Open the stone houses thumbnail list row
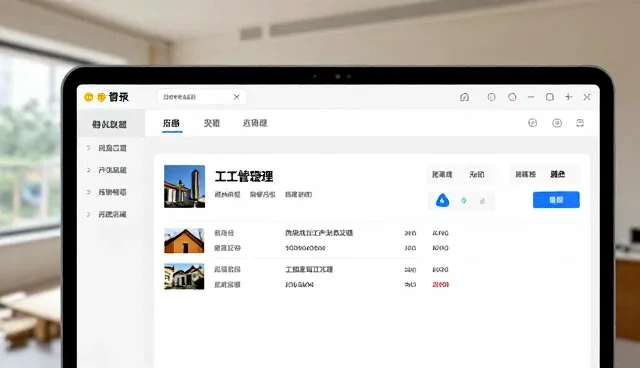640x368 pixels. 184,277
